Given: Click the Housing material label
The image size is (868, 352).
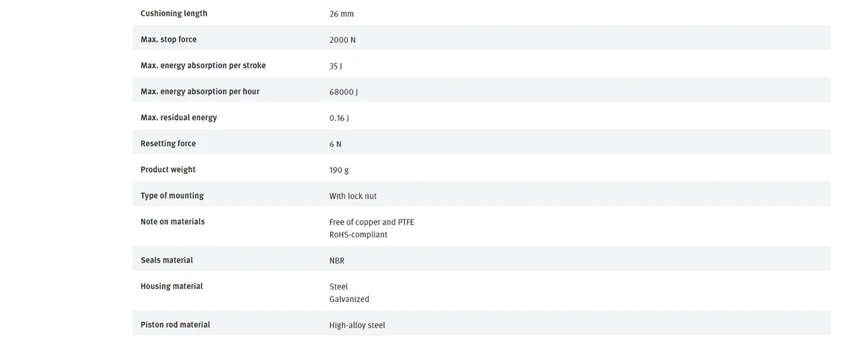Looking at the screenshot, I should point(171,286).
